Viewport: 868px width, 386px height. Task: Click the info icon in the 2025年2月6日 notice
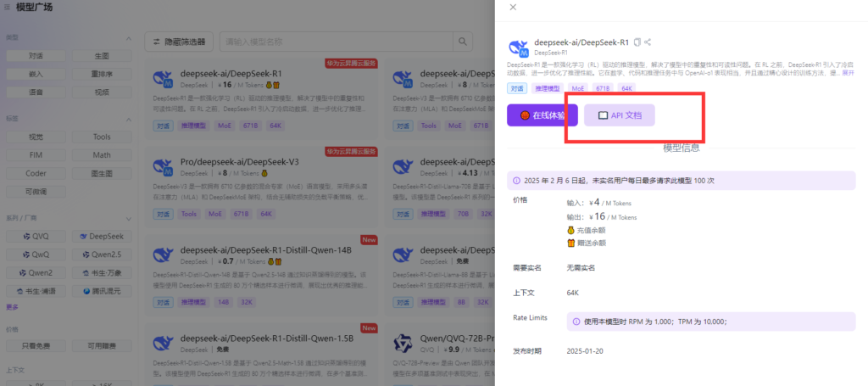coord(516,181)
